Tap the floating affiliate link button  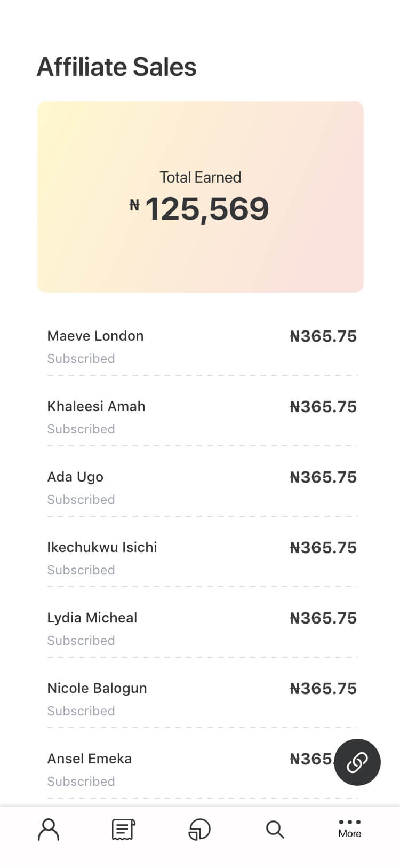click(357, 762)
